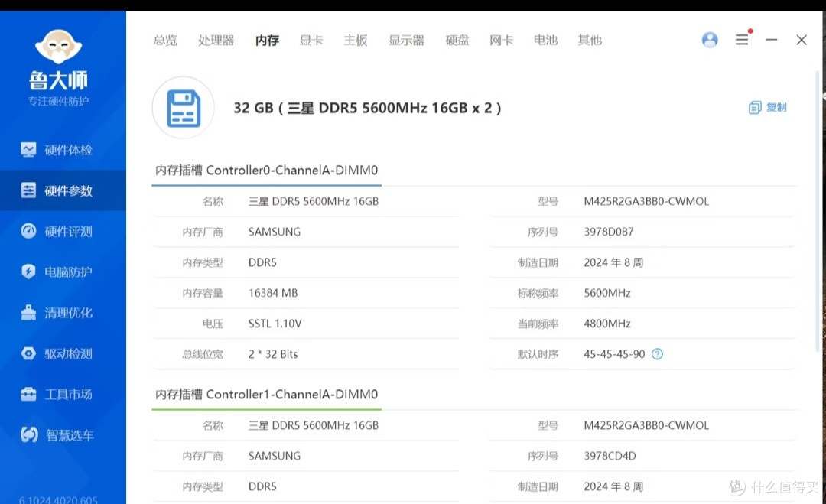The image size is (826, 504).
Task: Click the rated frequency value 5600MHz
Action: [606, 293]
